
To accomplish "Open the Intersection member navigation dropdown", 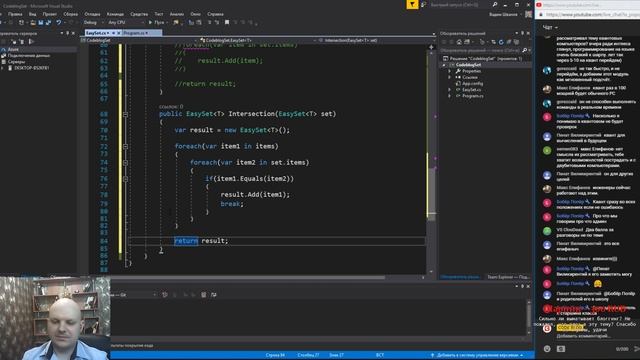I will pos(376,40).
